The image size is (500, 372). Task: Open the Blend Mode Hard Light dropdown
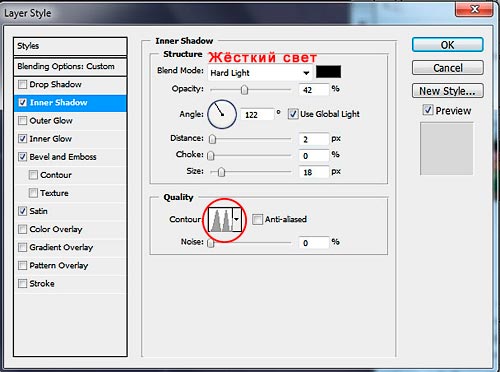[260, 73]
